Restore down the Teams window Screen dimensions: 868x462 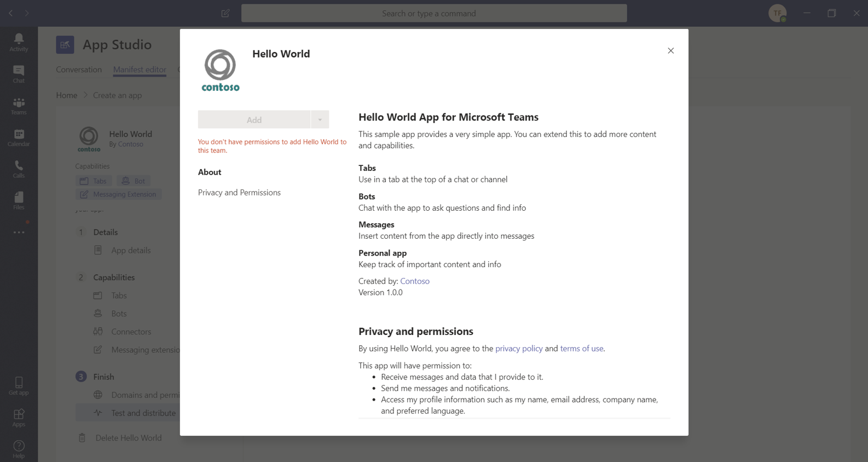pyautogui.click(x=831, y=13)
